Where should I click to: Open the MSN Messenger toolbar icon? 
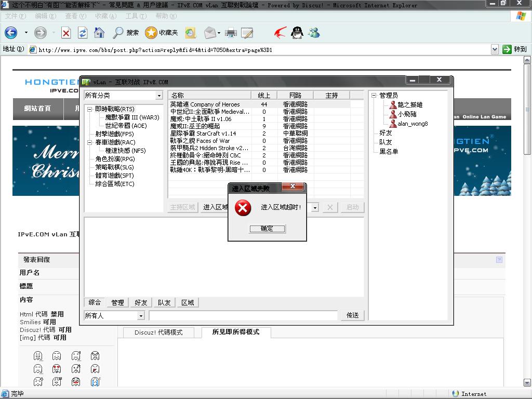pyautogui.click(x=314, y=33)
